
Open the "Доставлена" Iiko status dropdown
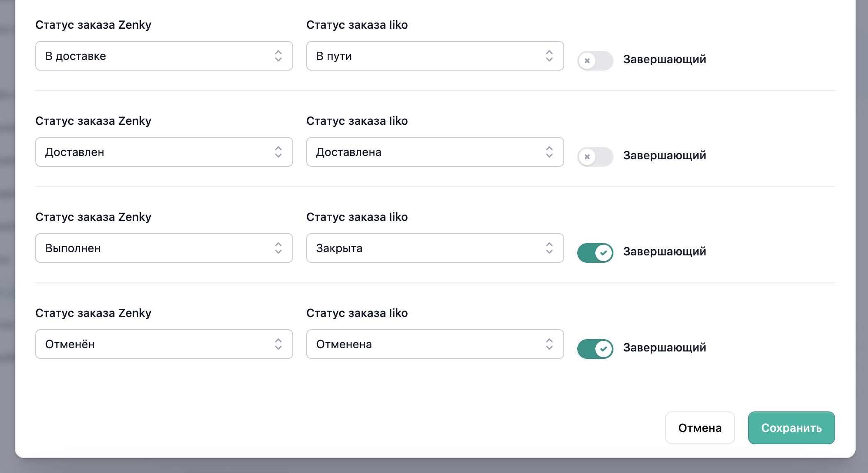tap(435, 152)
